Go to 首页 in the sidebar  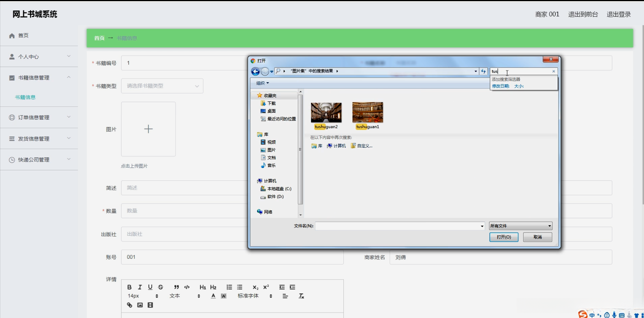click(x=39, y=35)
